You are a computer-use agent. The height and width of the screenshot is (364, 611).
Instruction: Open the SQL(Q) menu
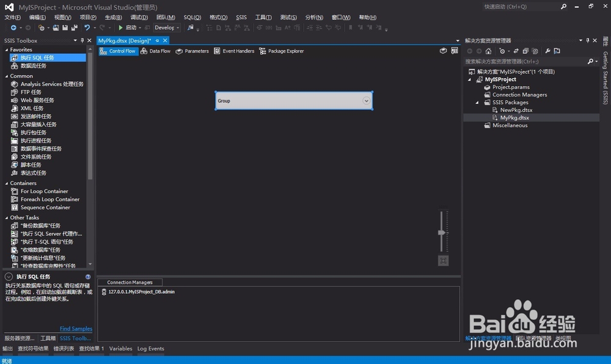pyautogui.click(x=192, y=18)
